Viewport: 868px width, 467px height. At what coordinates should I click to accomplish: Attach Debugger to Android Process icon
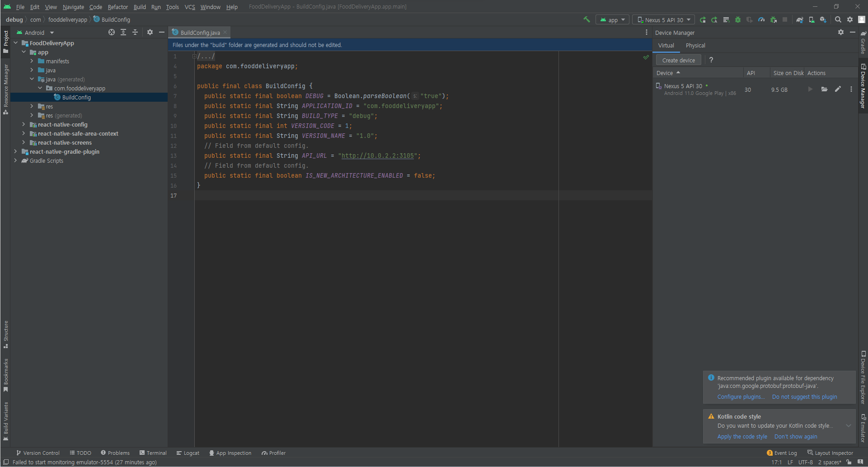[x=773, y=20]
